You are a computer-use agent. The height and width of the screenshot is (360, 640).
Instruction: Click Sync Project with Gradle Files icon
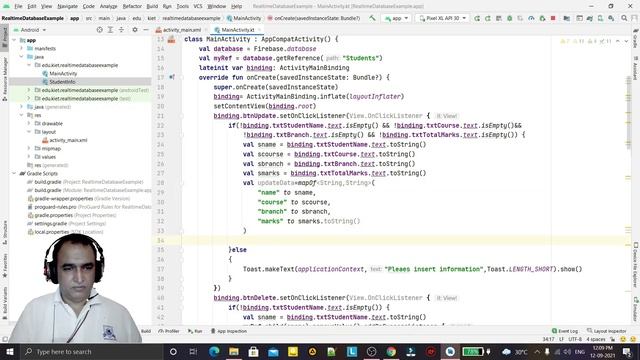589,18
